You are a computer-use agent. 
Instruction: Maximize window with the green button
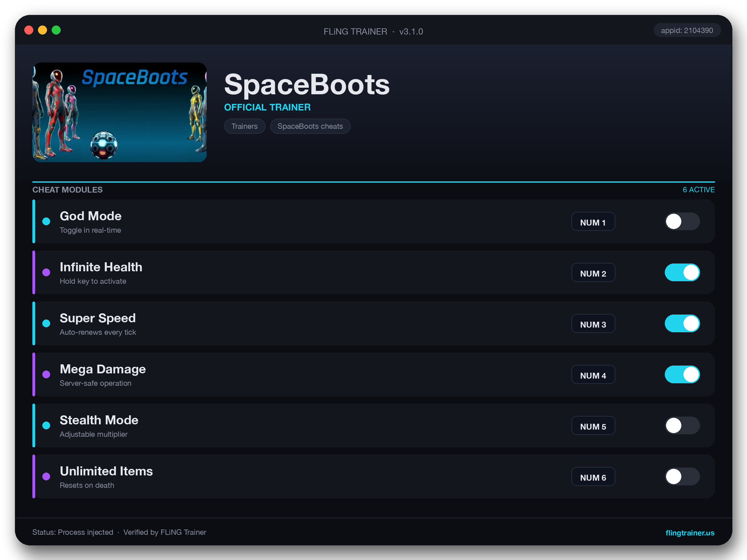[56, 30]
